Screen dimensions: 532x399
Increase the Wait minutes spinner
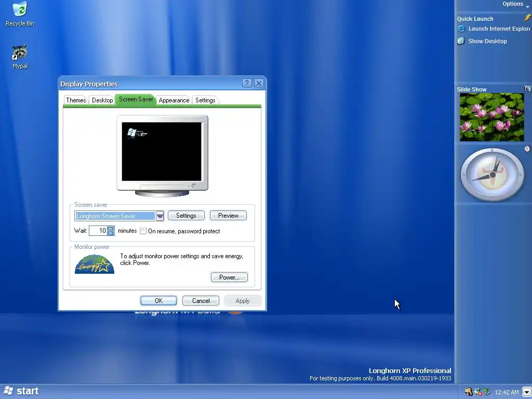[x=111, y=229]
